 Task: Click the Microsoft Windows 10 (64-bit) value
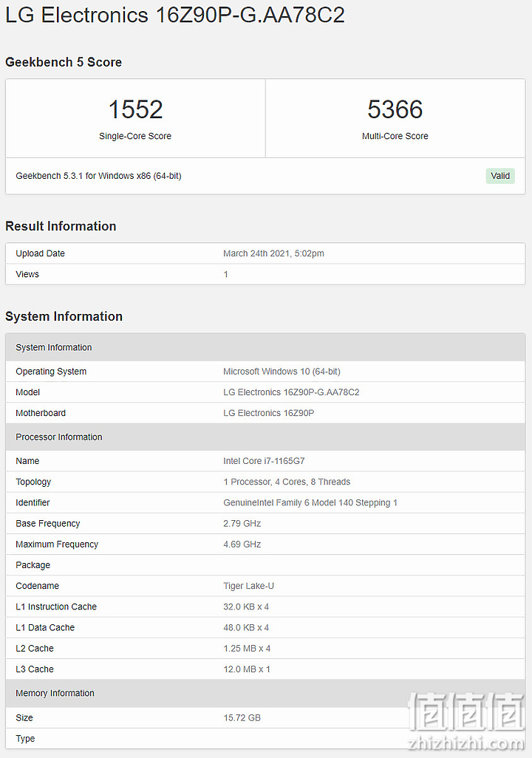282,372
